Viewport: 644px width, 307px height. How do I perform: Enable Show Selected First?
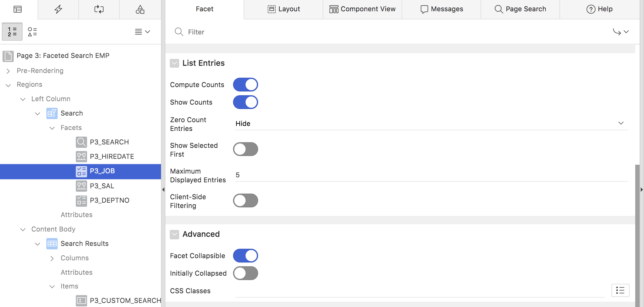click(246, 149)
